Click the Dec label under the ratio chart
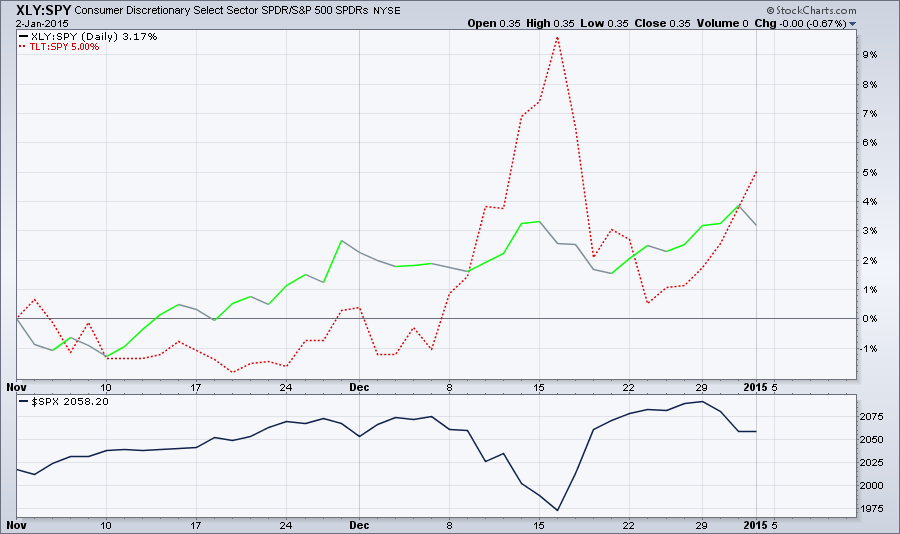This screenshot has width=900, height=534. coord(359,388)
